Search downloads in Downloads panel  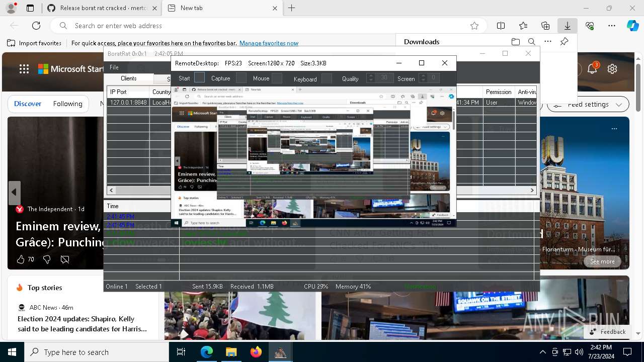point(531,42)
